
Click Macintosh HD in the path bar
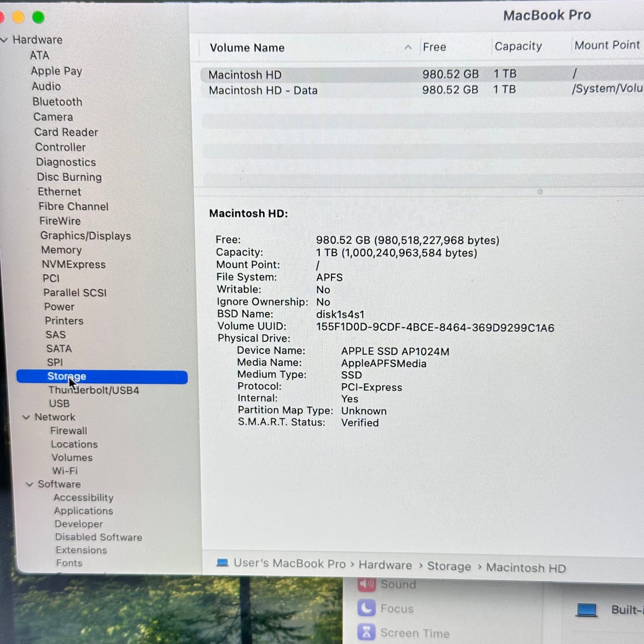tap(526, 568)
